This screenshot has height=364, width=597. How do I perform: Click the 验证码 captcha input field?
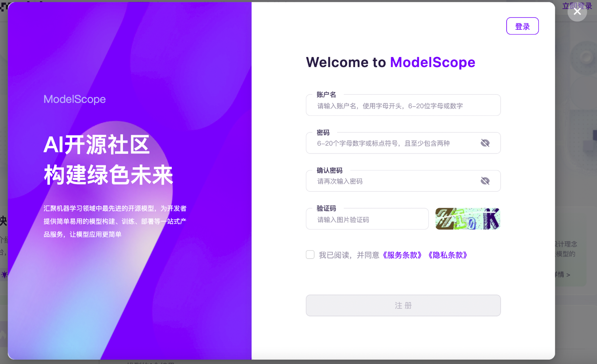click(x=367, y=219)
